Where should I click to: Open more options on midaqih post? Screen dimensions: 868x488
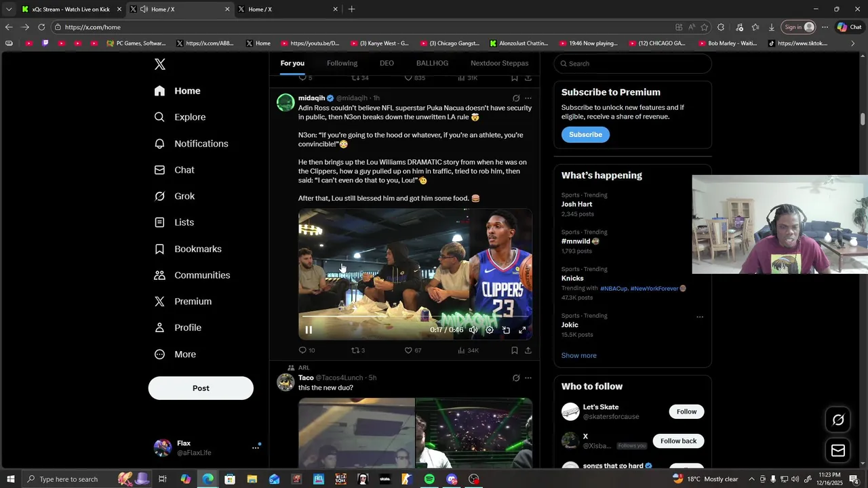point(528,98)
